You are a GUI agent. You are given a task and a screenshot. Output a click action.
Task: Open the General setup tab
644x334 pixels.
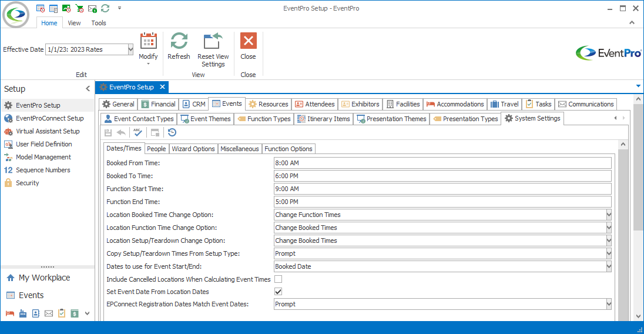118,104
